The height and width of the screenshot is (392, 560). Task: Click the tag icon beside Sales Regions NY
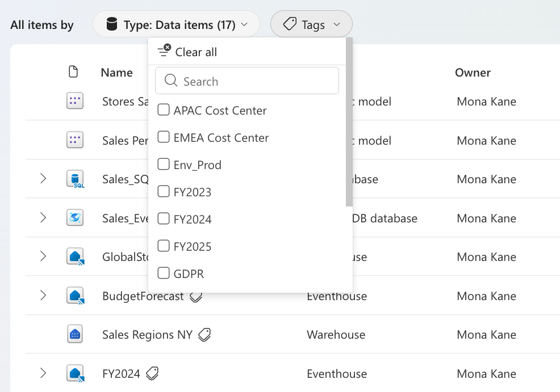204,335
